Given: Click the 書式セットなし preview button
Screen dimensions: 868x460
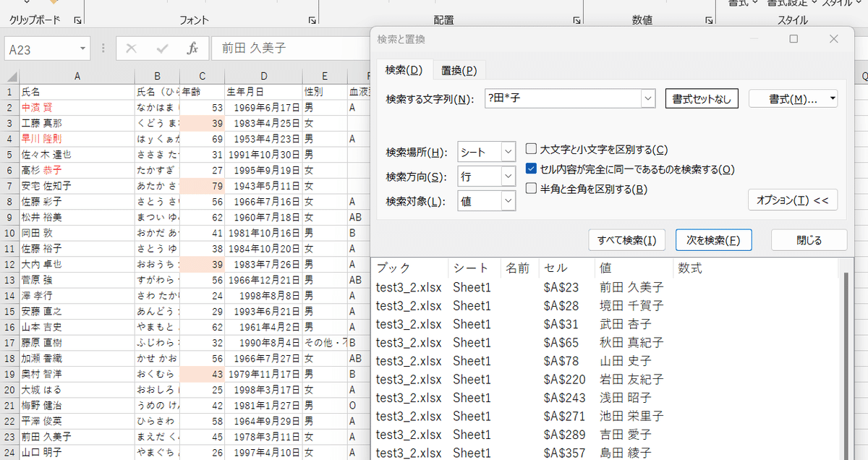Looking at the screenshot, I should click(x=702, y=98).
